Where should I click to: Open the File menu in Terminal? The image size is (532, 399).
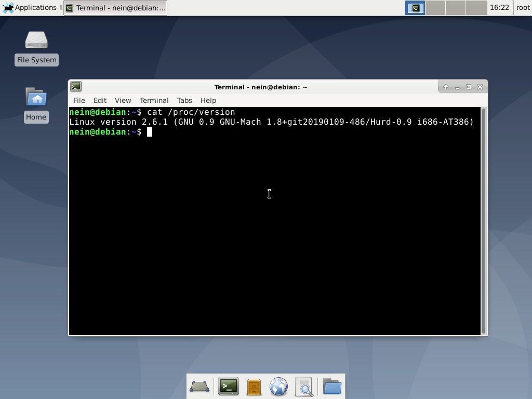coord(79,100)
